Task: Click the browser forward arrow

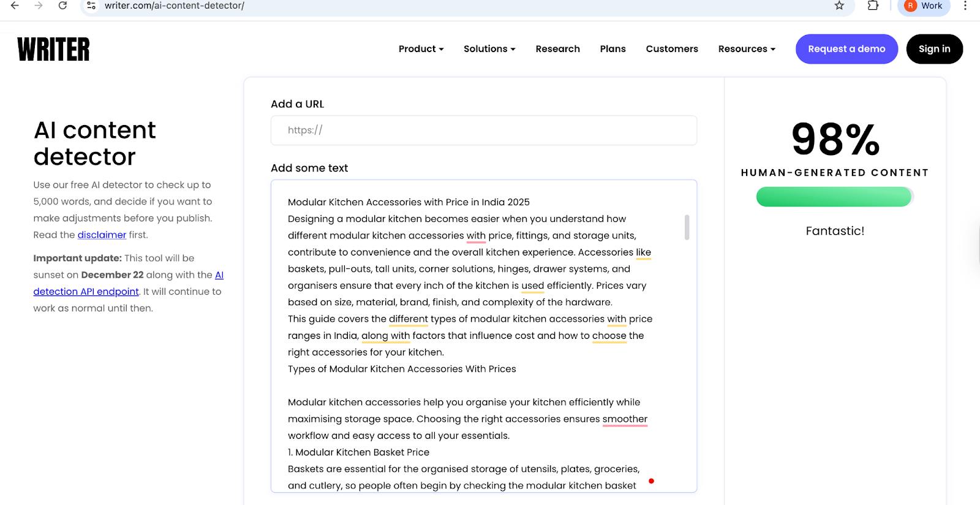Action: pos(39,6)
